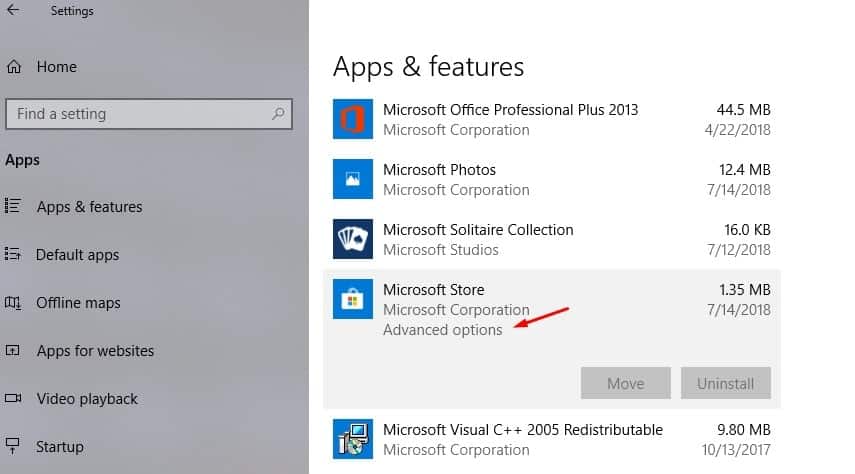Screen dimensions: 855x474
Task: Select Microsoft Solitaire Collection entry
Action: (551, 239)
